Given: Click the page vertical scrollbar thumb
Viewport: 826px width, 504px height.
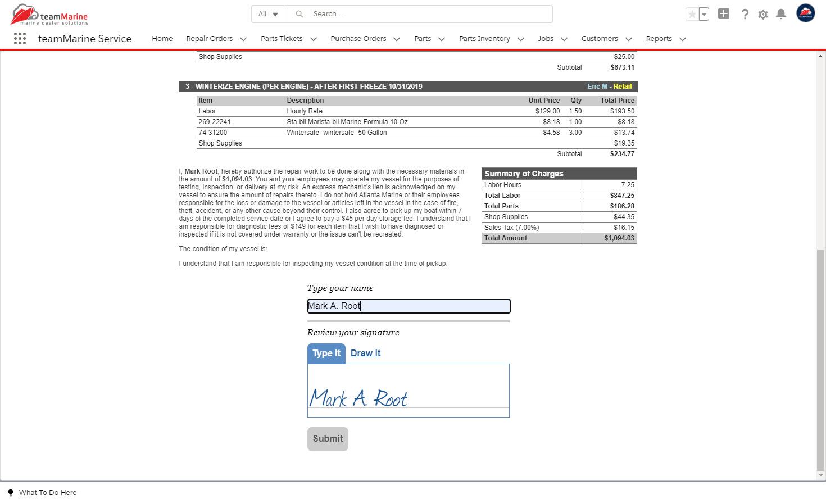Looking at the screenshot, I should click(x=820, y=360).
